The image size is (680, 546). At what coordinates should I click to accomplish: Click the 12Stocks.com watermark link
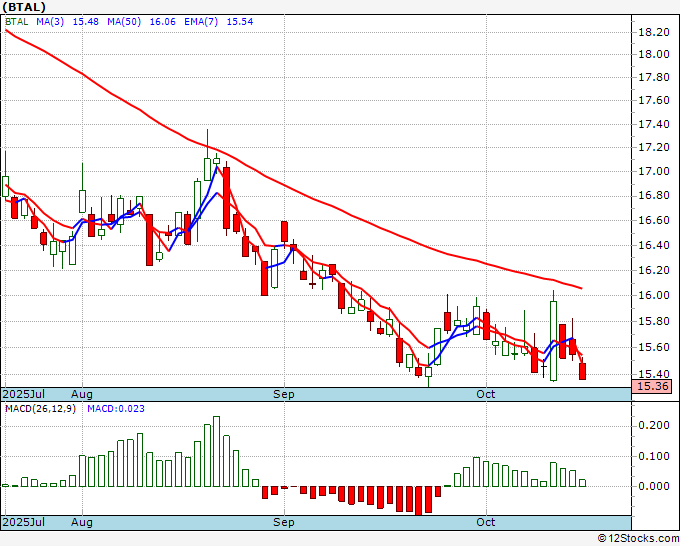(637, 538)
